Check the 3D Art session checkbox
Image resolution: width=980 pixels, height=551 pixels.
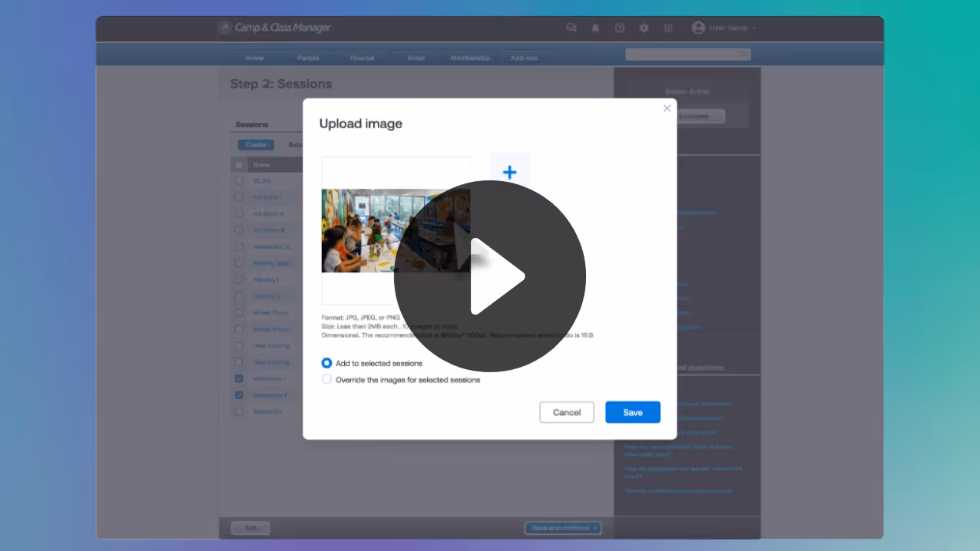(x=239, y=181)
